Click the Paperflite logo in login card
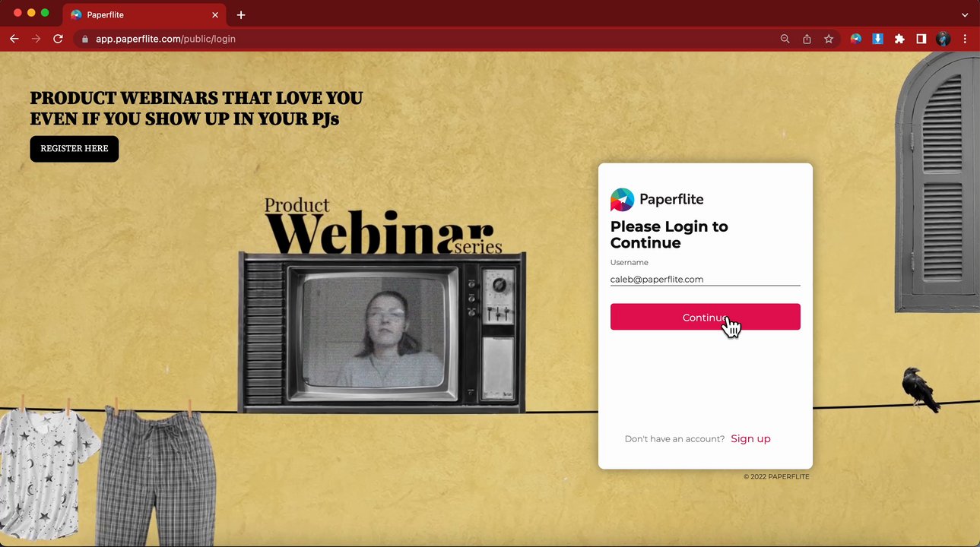Screen dimensions: 980x547 click(x=657, y=199)
